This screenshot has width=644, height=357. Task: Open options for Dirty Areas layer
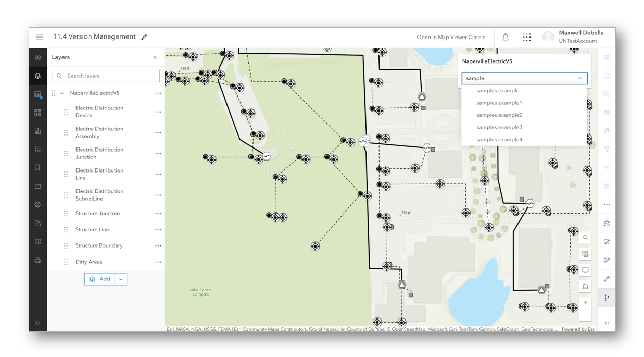(158, 262)
